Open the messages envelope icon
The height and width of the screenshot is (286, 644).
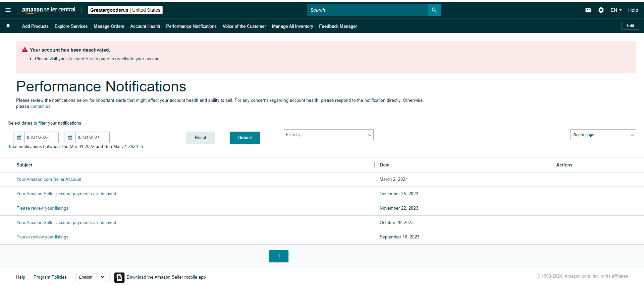pos(588,10)
